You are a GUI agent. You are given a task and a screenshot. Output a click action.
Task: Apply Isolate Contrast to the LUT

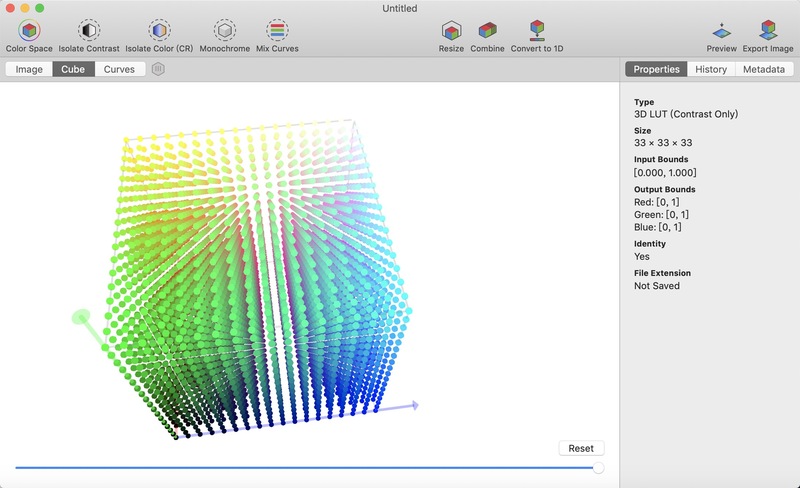pos(89,37)
